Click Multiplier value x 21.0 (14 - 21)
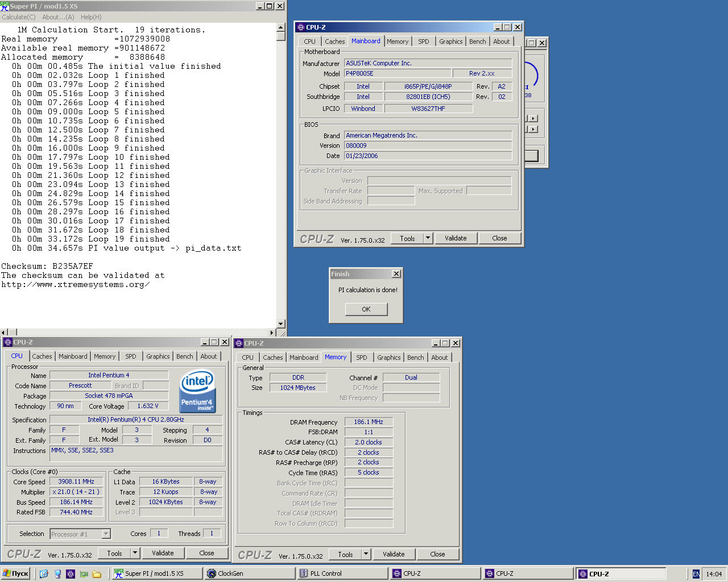The width and height of the screenshot is (728, 582). tap(76, 492)
